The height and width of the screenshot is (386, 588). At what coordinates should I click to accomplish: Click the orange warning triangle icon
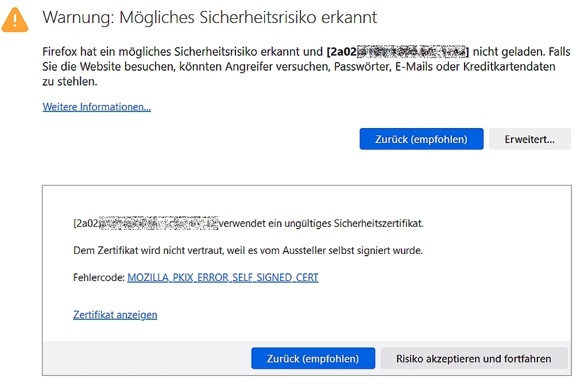point(15,20)
